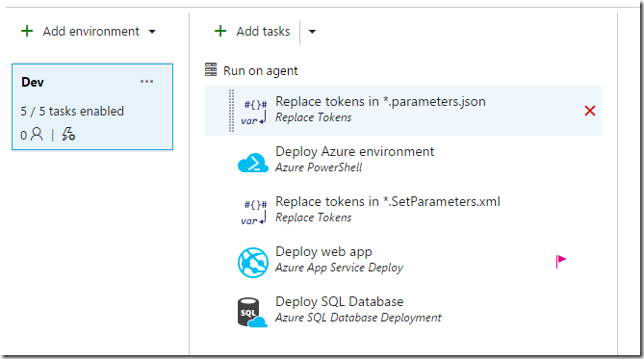Click the green plus icon beside Add tasks
644x359 pixels.
pyautogui.click(x=220, y=31)
